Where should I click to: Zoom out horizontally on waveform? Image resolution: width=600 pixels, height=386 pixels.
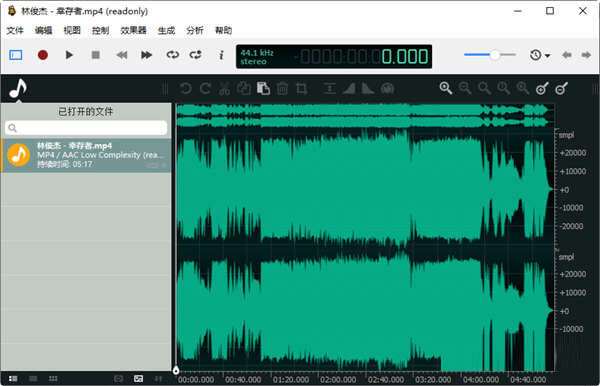pos(465,88)
